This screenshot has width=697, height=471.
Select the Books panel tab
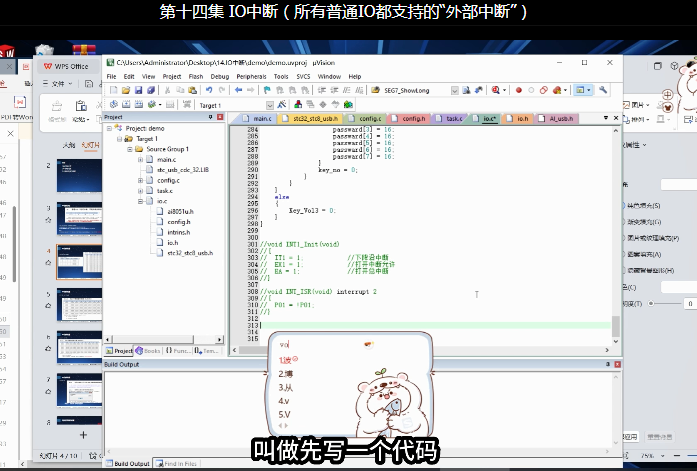148,351
